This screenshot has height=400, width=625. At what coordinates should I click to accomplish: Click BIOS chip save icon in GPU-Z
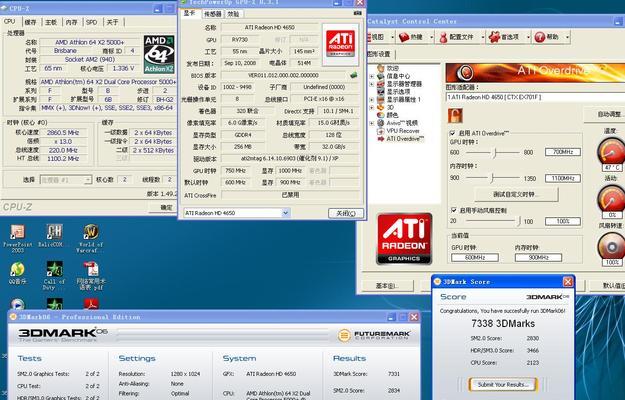click(353, 75)
